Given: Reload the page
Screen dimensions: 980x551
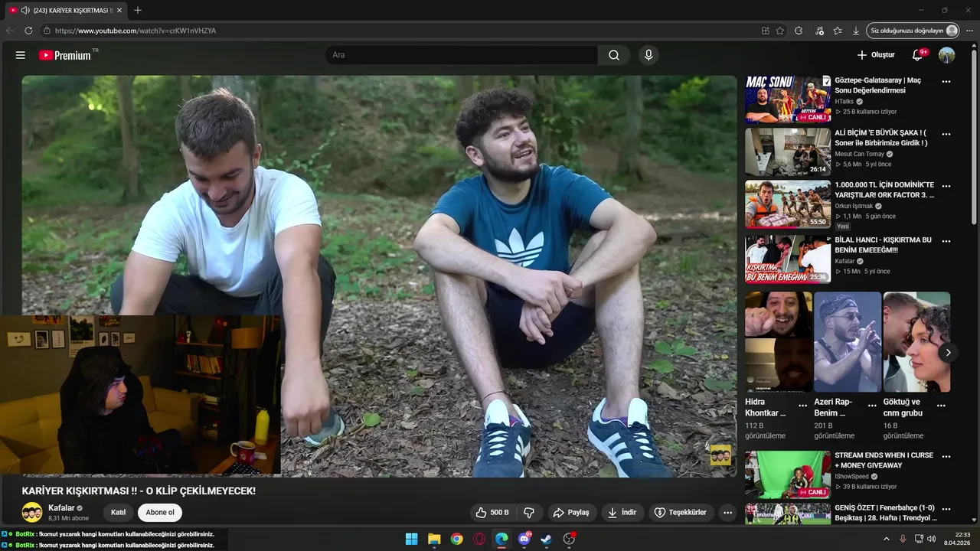Looking at the screenshot, I should click(x=28, y=31).
